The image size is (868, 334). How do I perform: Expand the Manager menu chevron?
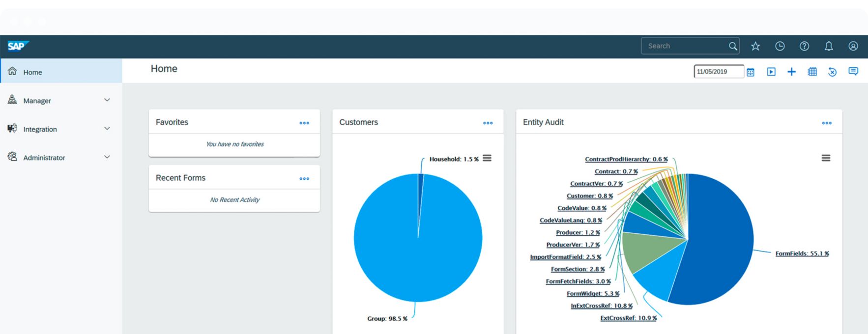pyautogui.click(x=107, y=100)
